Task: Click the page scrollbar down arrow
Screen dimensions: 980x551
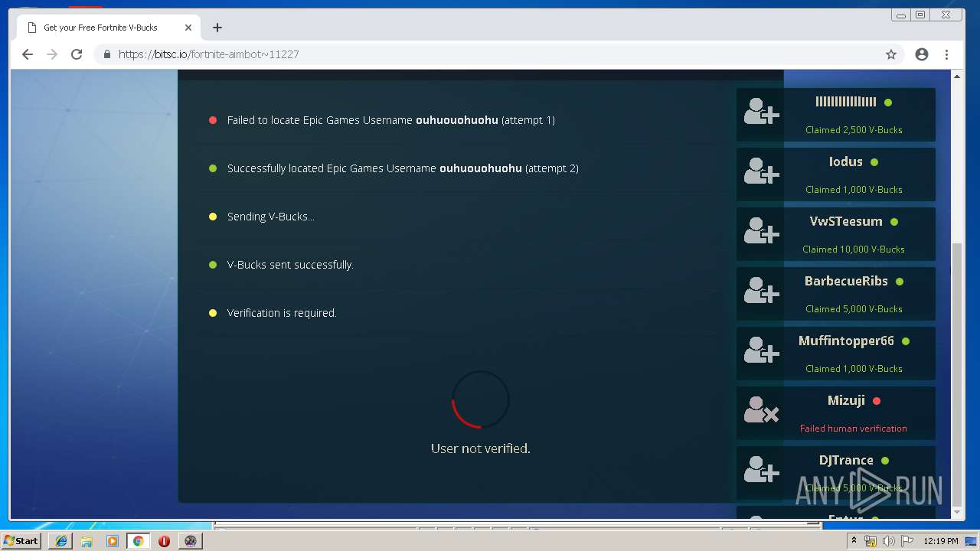Action: (958, 513)
